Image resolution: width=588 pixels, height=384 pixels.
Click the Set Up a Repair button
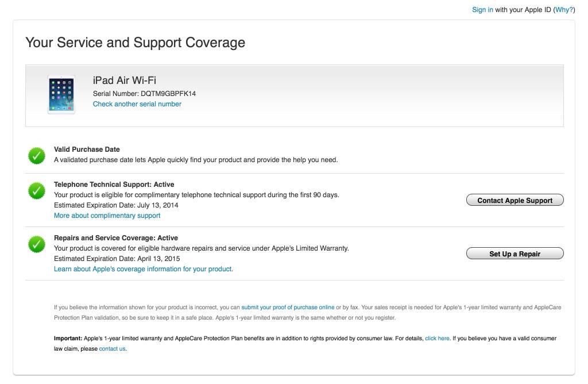[x=515, y=254]
